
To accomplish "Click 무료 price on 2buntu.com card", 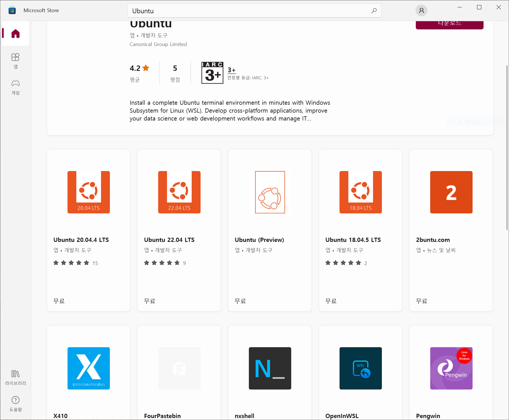I will [422, 301].
